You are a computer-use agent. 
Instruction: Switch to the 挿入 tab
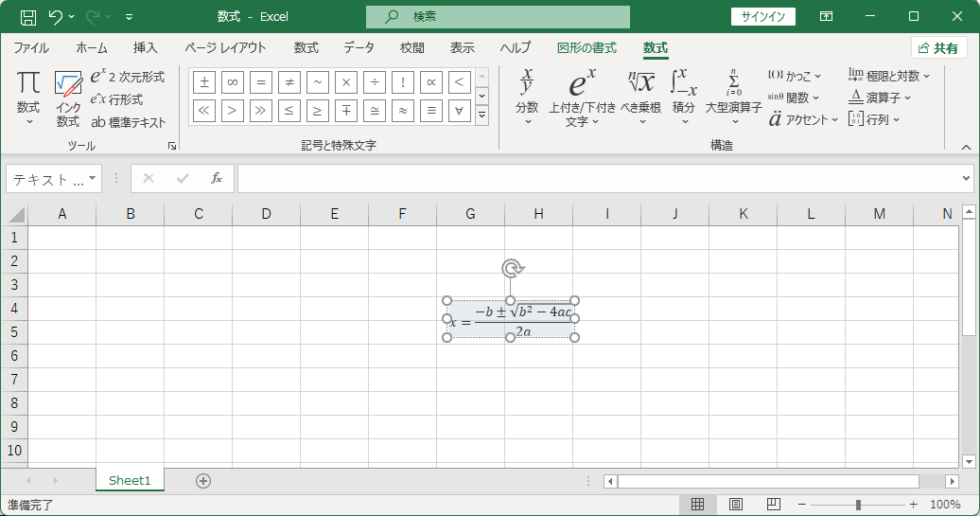click(x=145, y=48)
